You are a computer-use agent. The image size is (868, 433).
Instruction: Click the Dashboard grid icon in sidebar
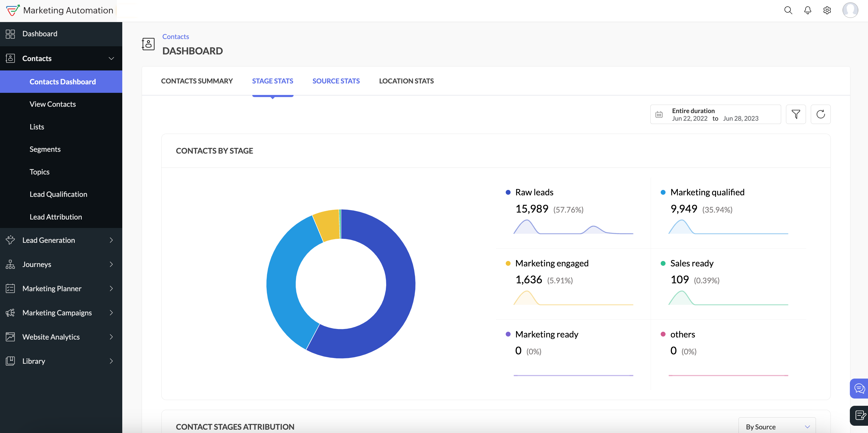pos(11,34)
